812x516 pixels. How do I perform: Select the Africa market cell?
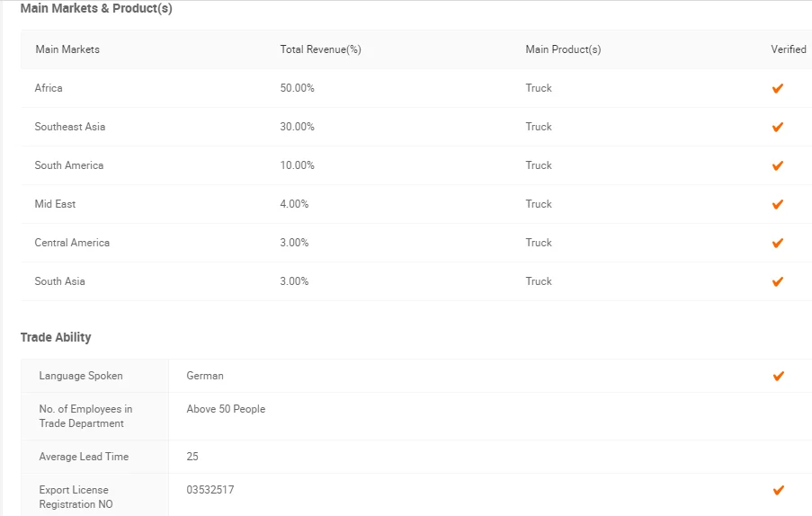(x=49, y=88)
